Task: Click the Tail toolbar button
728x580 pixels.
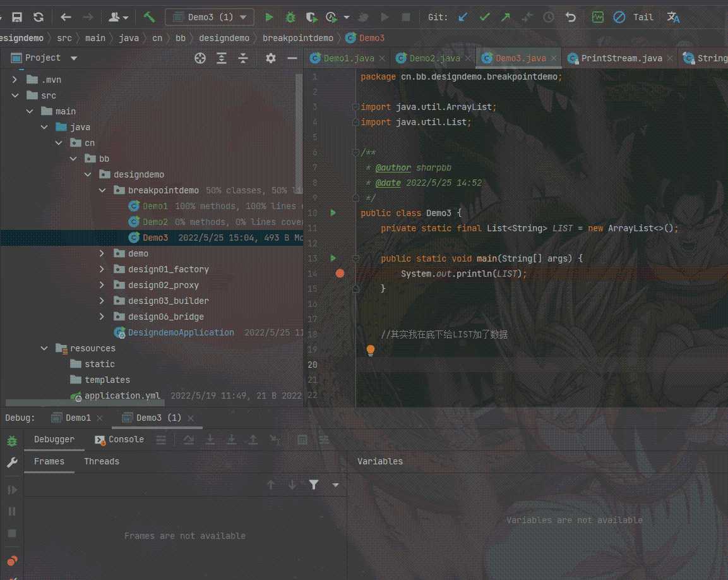Action: tap(643, 17)
